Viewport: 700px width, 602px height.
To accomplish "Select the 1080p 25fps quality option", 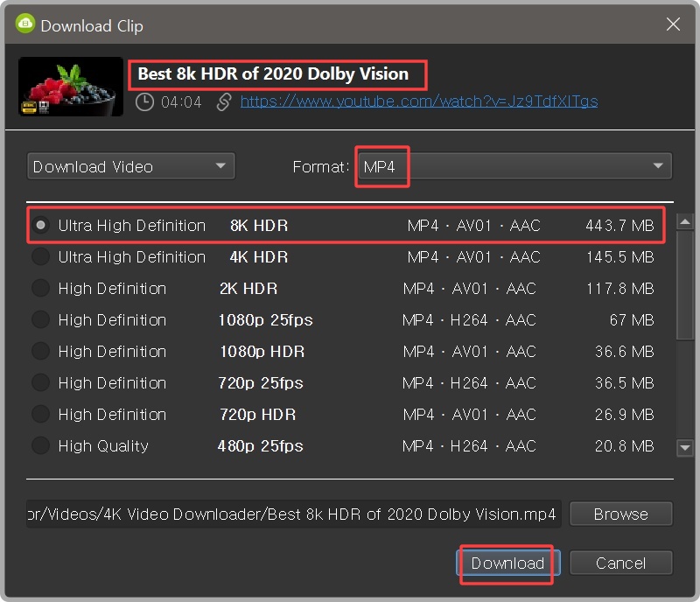I will (40, 319).
